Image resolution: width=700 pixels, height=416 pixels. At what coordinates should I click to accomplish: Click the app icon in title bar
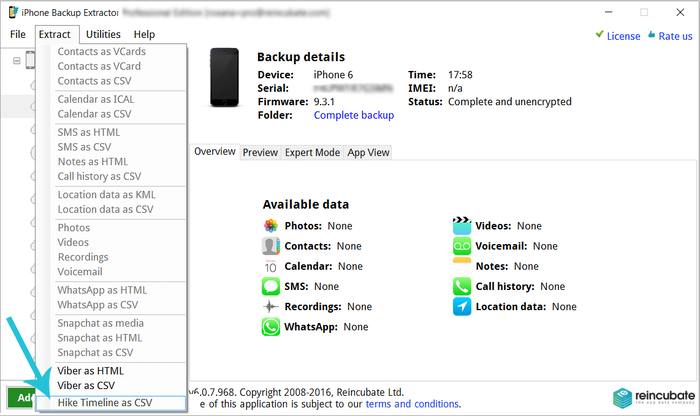coord(14,12)
